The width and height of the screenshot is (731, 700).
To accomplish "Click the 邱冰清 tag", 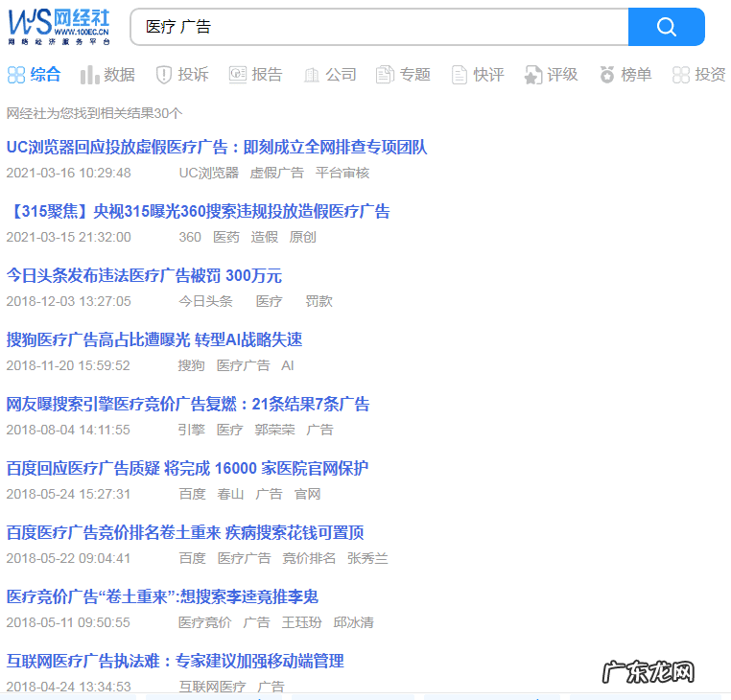I will [x=353, y=623].
